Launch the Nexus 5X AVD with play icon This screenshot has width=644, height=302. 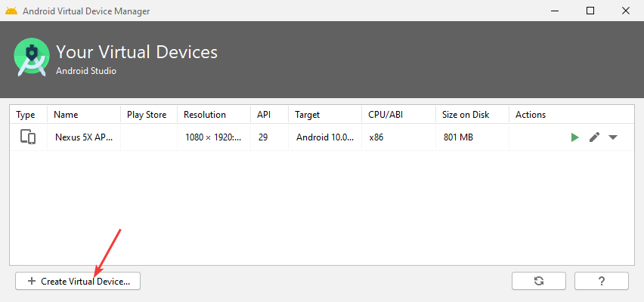click(575, 137)
